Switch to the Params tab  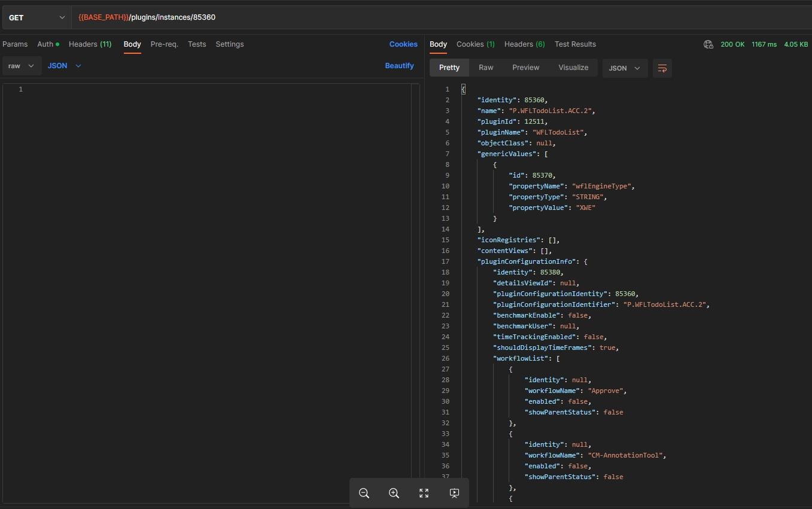(x=15, y=44)
